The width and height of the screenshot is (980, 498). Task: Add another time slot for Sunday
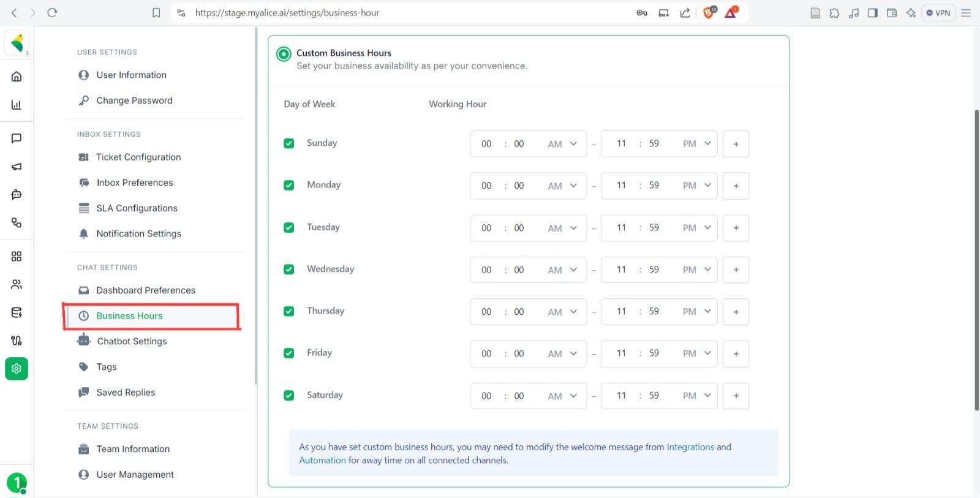click(x=736, y=144)
